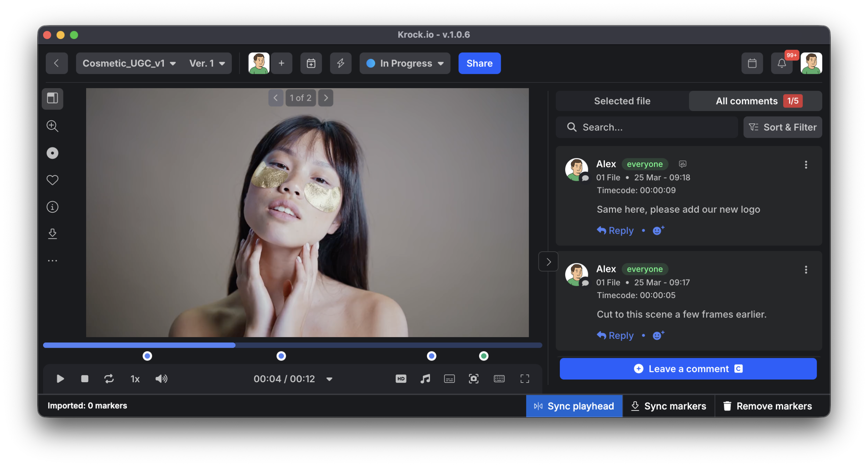868x467 pixels.
Task: Toggle loop playback
Action: point(109,378)
